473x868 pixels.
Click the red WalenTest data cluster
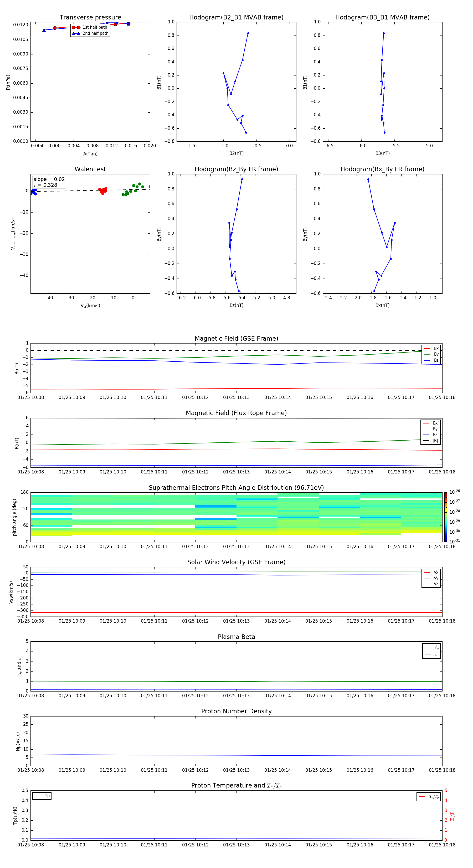point(103,191)
